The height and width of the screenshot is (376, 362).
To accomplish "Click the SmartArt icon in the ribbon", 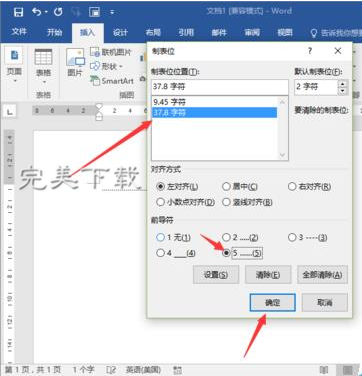I will coord(95,81).
